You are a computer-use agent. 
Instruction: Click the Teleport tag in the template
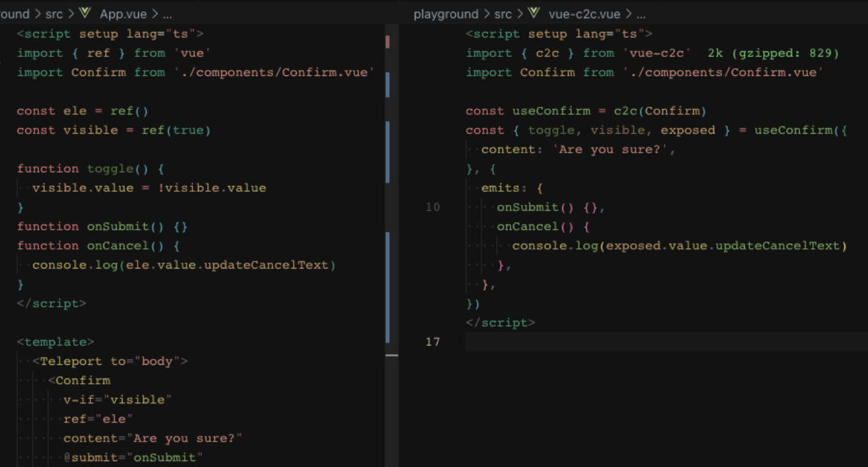tap(72, 362)
